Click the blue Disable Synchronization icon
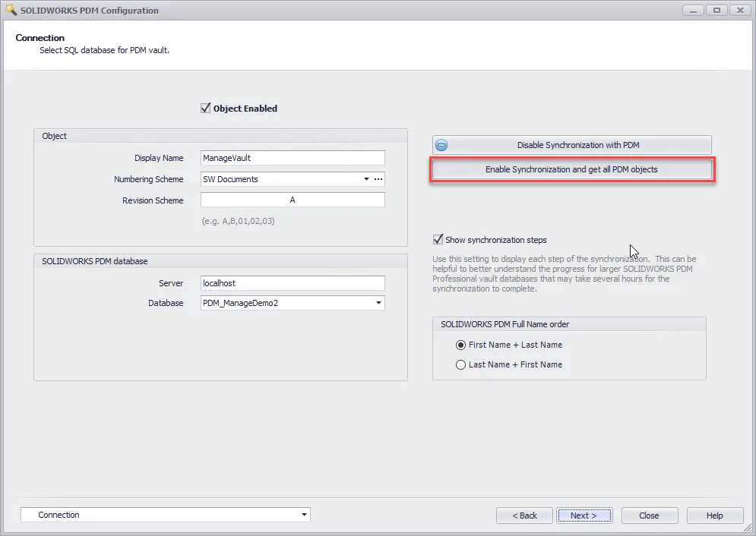 442,146
